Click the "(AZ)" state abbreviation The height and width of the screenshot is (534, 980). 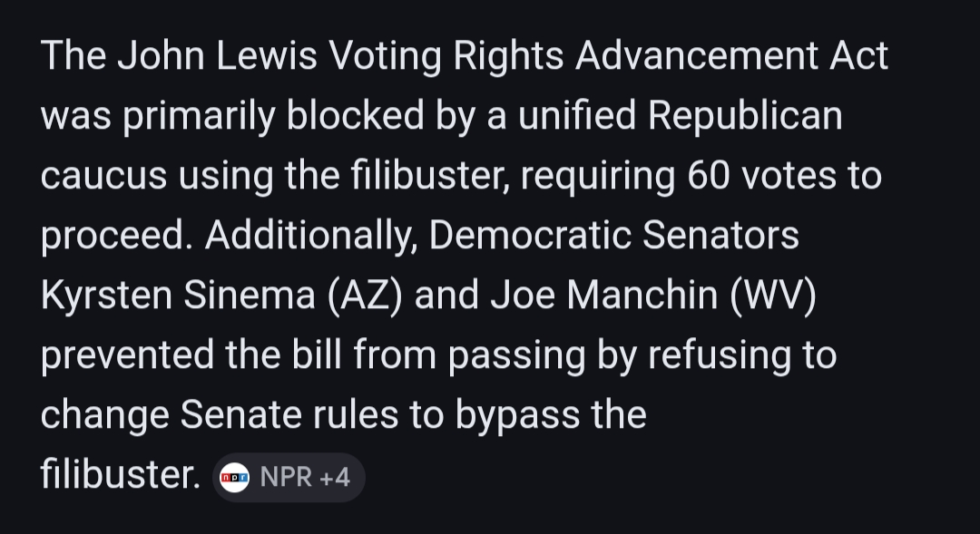coord(367,296)
